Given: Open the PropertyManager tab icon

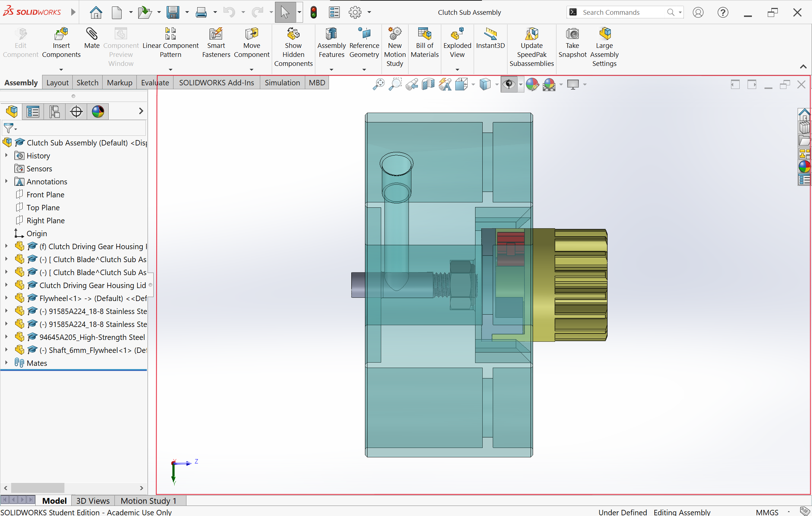Looking at the screenshot, I should [33, 111].
